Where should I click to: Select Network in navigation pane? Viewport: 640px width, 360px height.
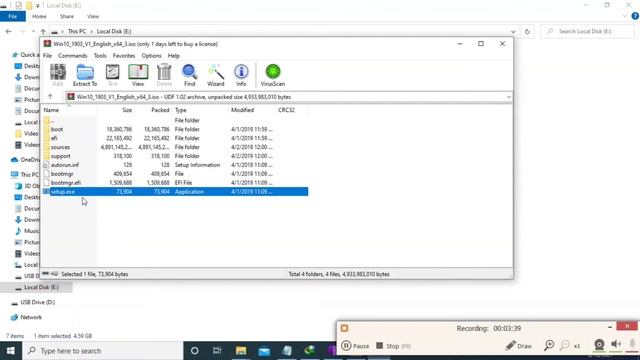coord(31,317)
